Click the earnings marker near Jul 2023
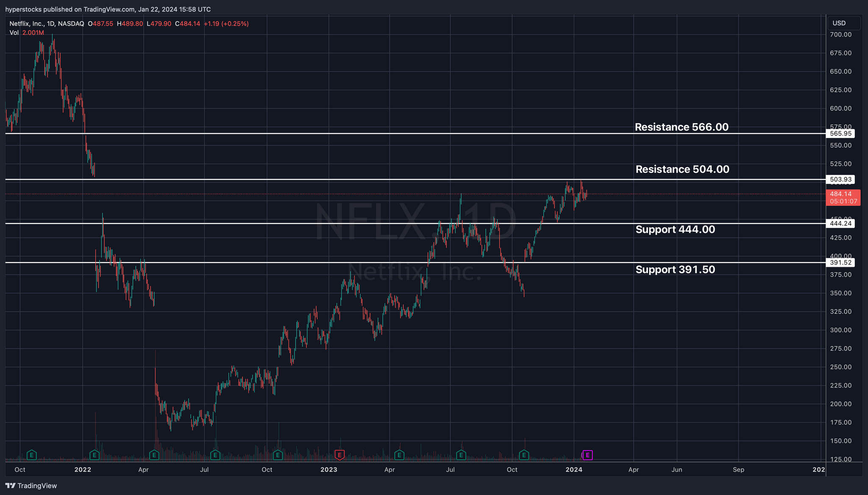 (461, 455)
